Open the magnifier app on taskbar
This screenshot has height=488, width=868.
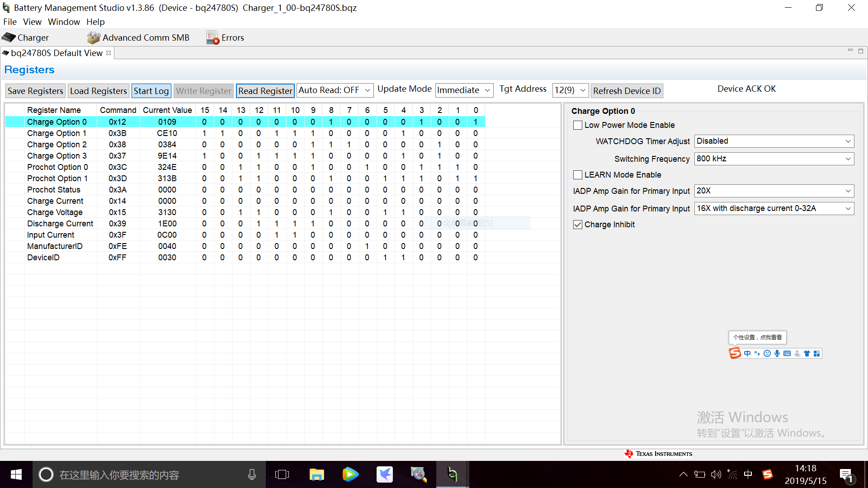click(419, 474)
